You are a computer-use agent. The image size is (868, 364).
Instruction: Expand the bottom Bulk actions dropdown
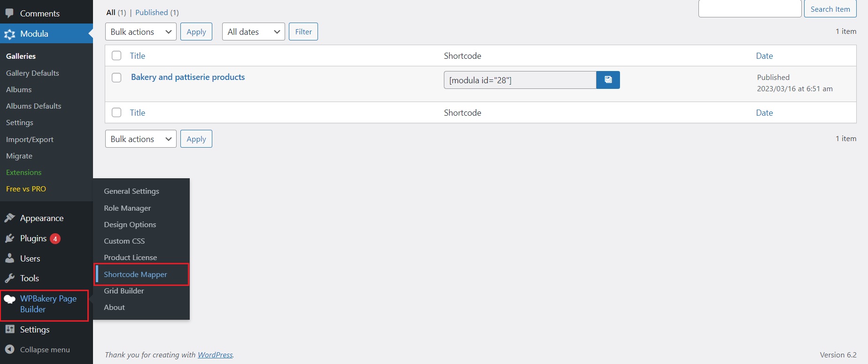[x=140, y=139]
